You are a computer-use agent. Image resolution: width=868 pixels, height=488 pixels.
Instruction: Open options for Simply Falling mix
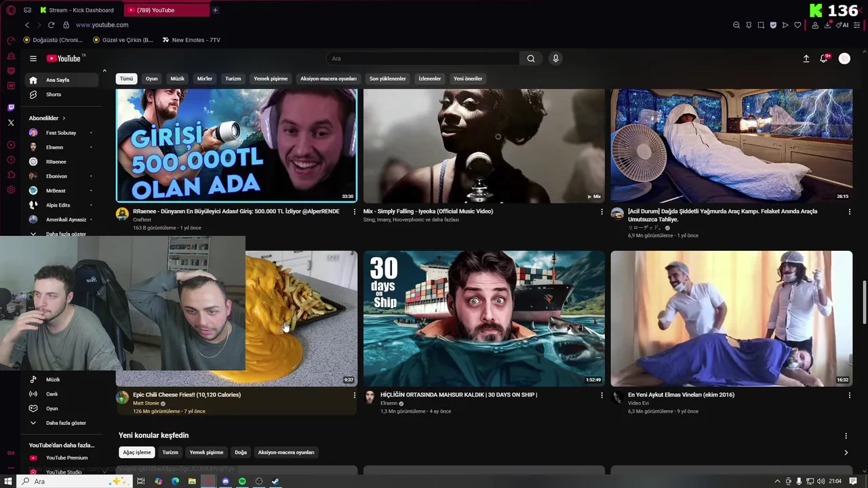(x=601, y=211)
